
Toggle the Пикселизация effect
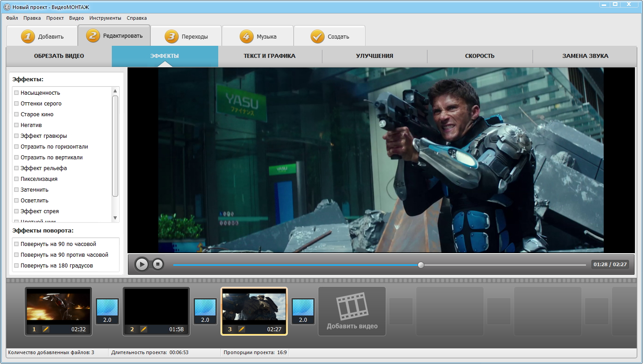(x=17, y=179)
